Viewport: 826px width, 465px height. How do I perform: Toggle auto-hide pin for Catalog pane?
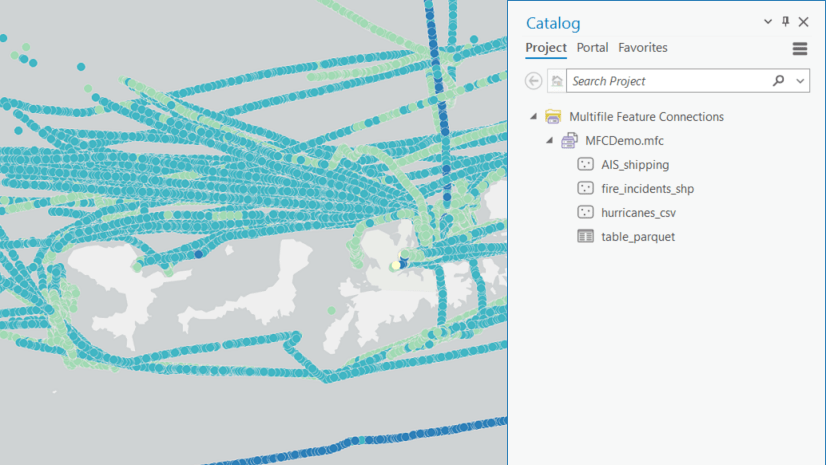pyautogui.click(x=785, y=22)
